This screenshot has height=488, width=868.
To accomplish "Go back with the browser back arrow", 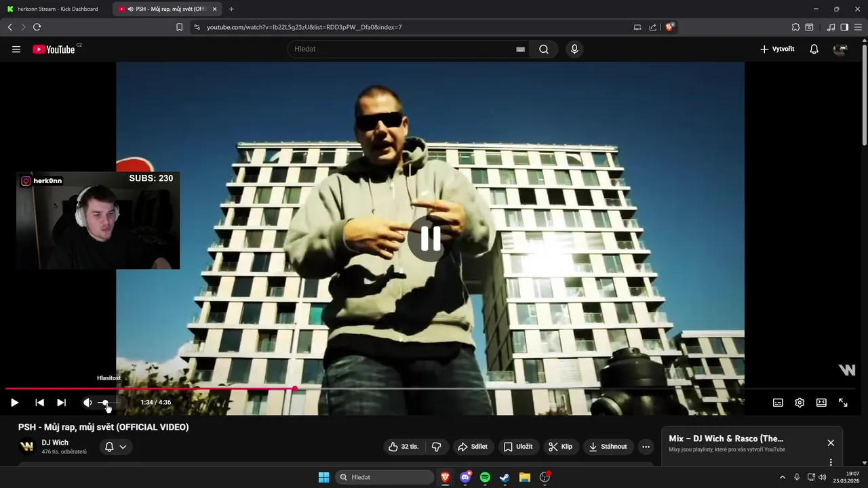I will 10,27.
